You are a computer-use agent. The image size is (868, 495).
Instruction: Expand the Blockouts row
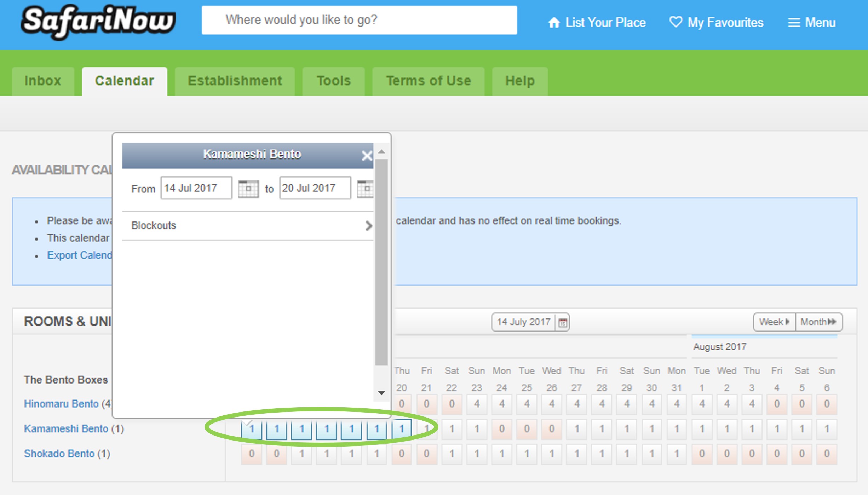coord(248,226)
